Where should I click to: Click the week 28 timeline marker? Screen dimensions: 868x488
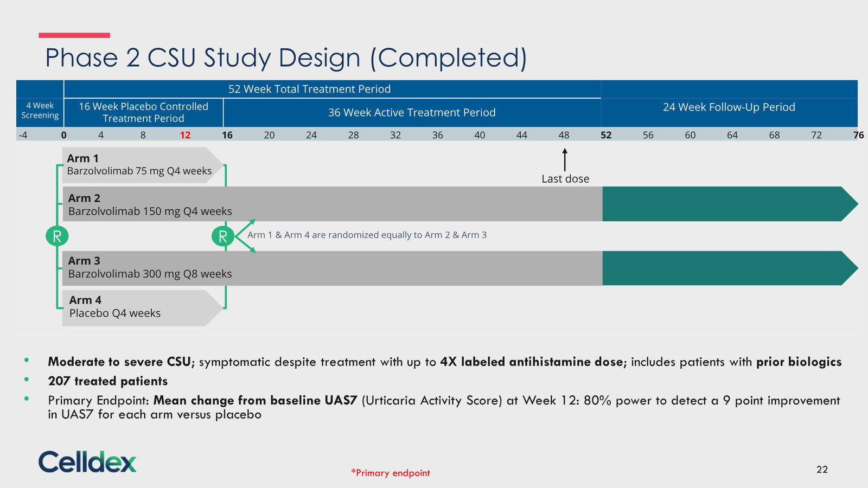(x=353, y=135)
